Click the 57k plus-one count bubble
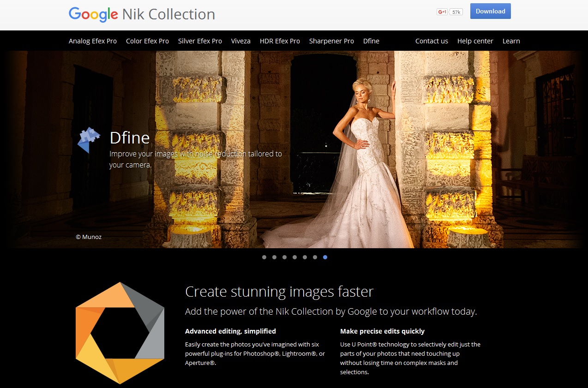The height and width of the screenshot is (388, 588). point(456,12)
